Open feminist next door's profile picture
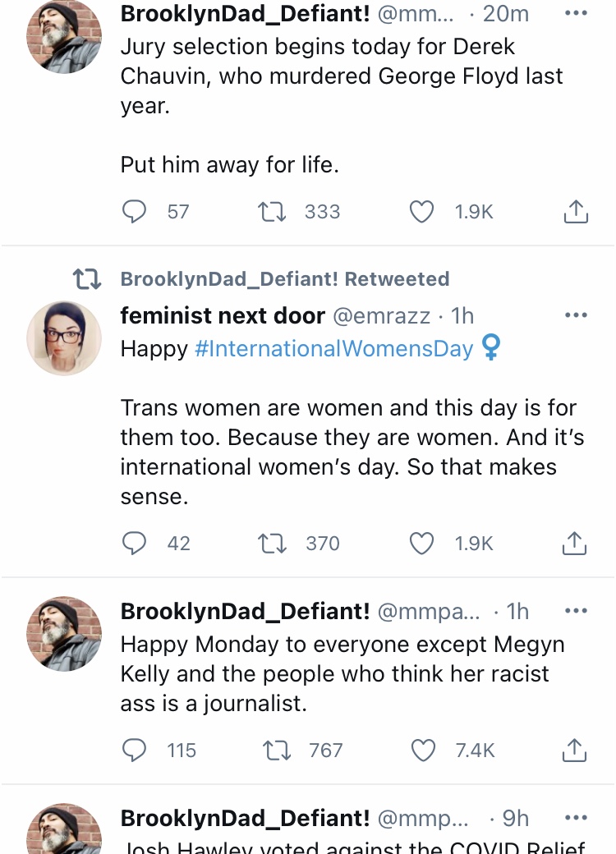 (64, 338)
